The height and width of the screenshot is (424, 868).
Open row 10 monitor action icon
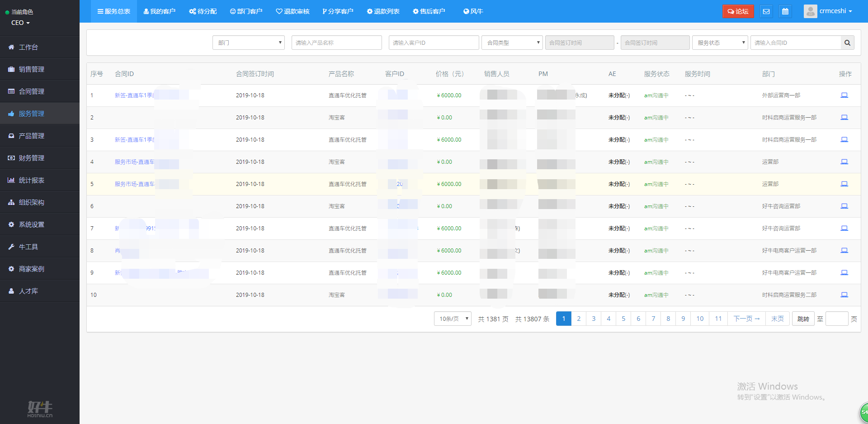click(x=844, y=295)
